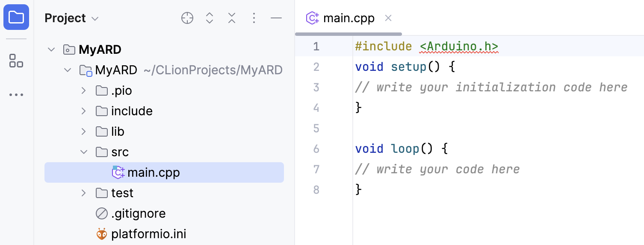The height and width of the screenshot is (245, 644).
Task: Select the include folder label
Action: coord(132,111)
